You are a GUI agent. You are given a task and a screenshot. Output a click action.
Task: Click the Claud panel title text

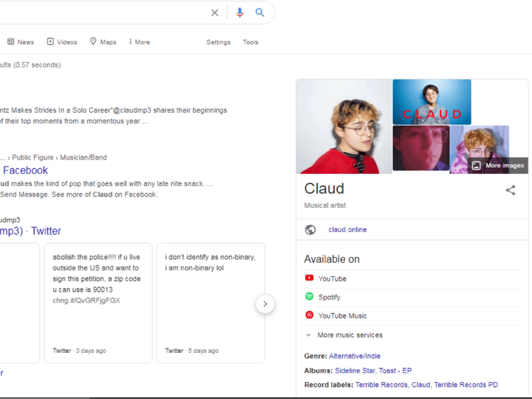click(x=324, y=189)
